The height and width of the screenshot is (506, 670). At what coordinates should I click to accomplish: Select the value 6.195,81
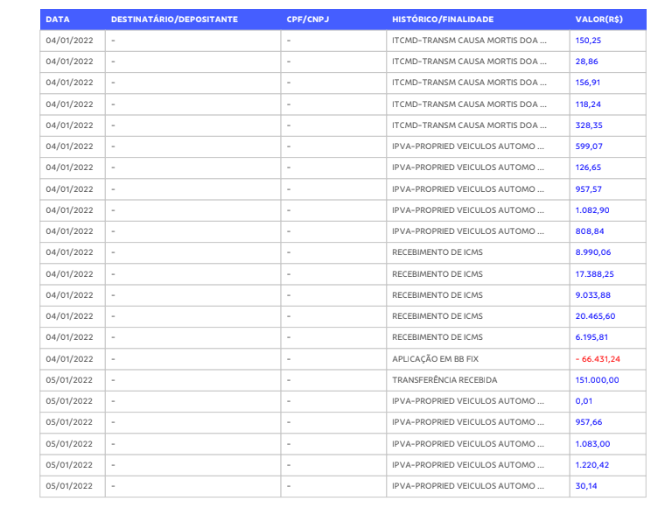coord(591,337)
